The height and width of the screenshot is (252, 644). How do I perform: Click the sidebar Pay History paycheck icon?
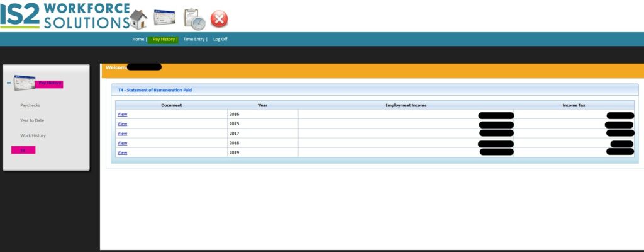pyautogui.click(x=25, y=83)
